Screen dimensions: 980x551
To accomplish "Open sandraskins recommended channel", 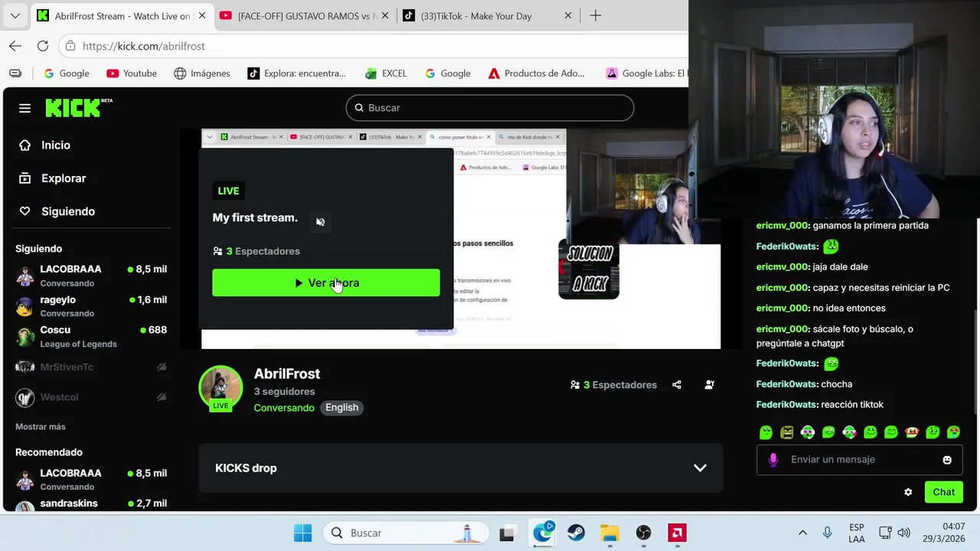I will tap(91, 504).
